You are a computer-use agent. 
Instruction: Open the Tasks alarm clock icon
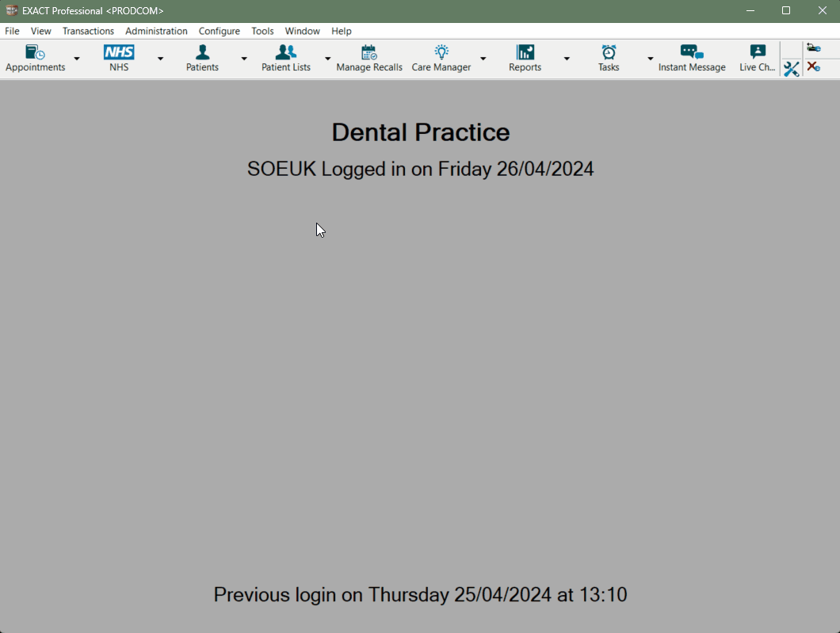[608, 57]
